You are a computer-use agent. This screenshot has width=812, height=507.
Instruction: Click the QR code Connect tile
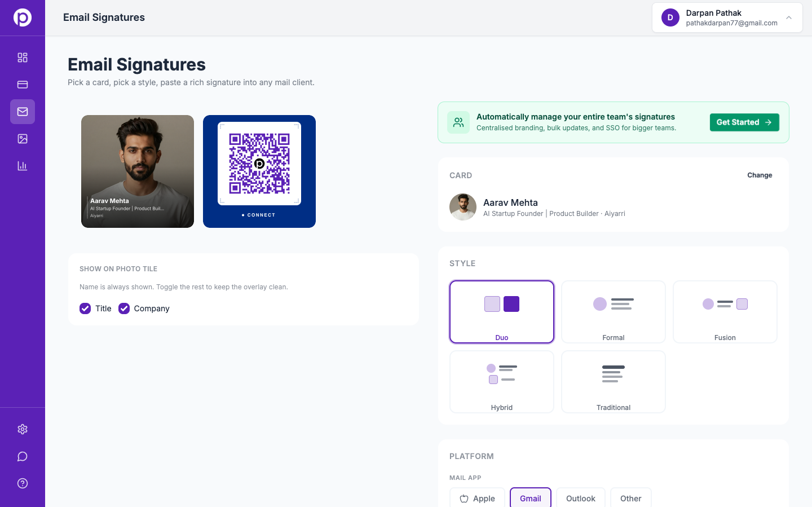pos(259,171)
